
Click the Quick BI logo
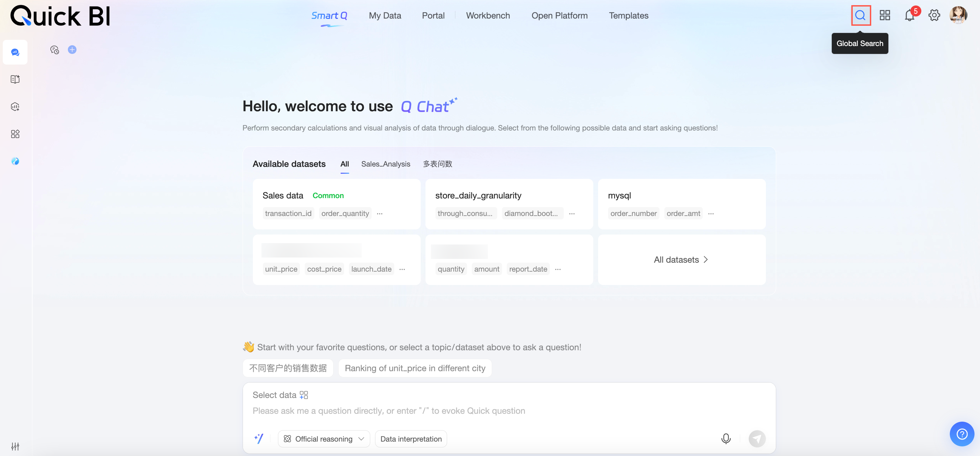pos(60,15)
